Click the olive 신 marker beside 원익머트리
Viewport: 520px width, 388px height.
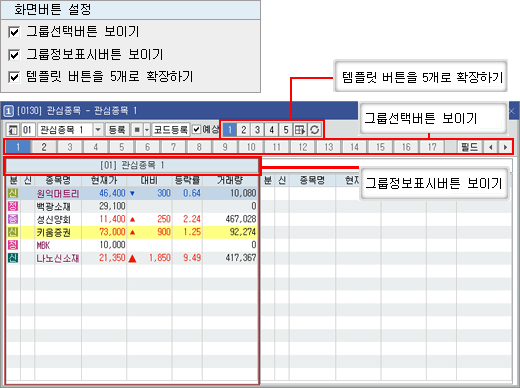coord(13,193)
